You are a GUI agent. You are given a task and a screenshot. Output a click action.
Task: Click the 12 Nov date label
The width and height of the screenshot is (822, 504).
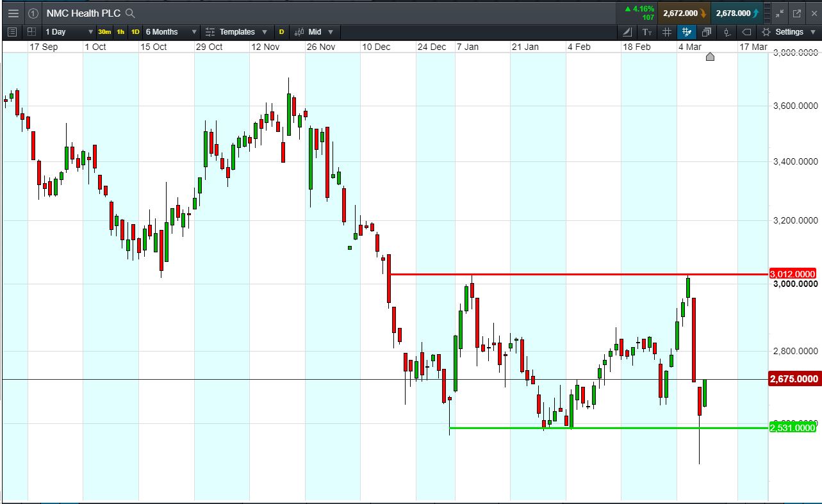[x=265, y=47]
